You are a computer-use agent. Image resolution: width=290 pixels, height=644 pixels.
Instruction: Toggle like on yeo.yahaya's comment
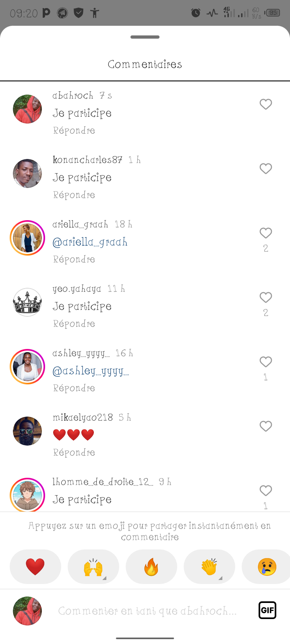[266, 297]
